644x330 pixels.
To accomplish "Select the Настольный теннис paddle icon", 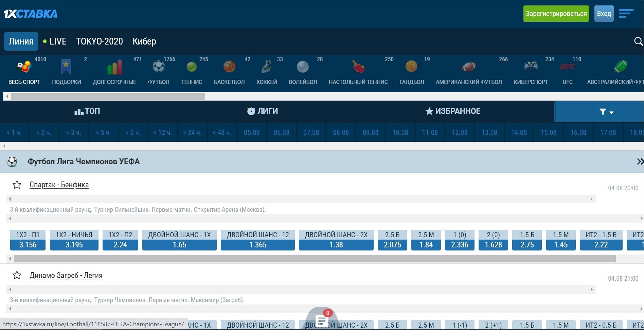I will pyautogui.click(x=358, y=67).
